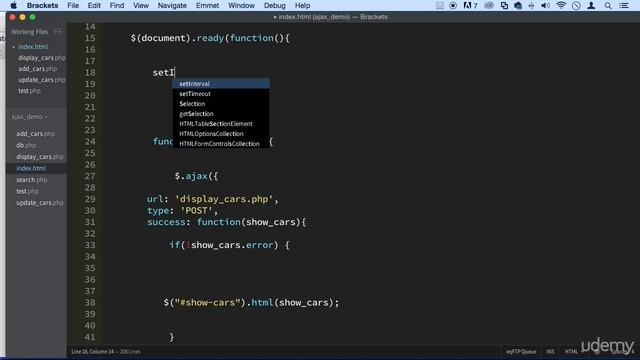Open the Window menu
The height and width of the screenshot is (360, 640).
coord(241,5)
